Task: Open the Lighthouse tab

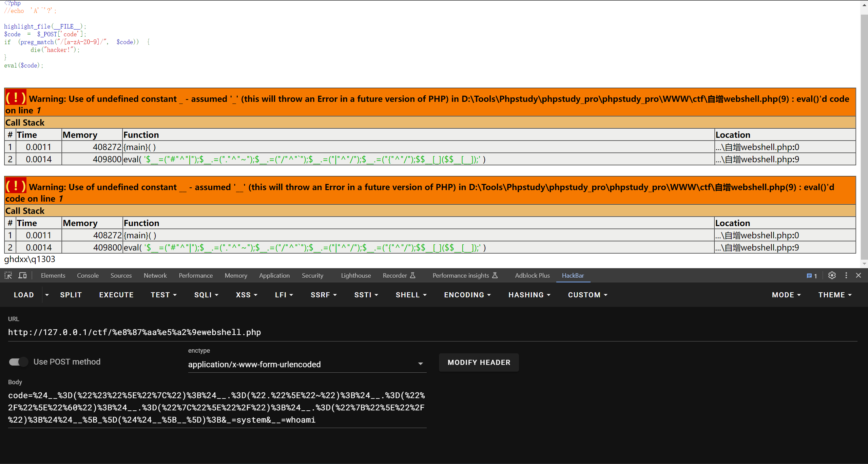Action: point(356,275)
